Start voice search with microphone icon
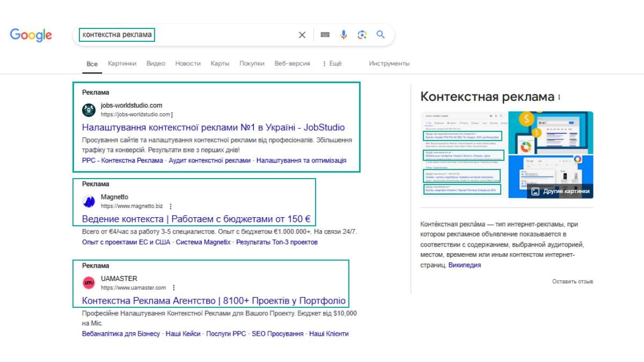This screenshot has height=362, width=644. click(x=343, y=35)
